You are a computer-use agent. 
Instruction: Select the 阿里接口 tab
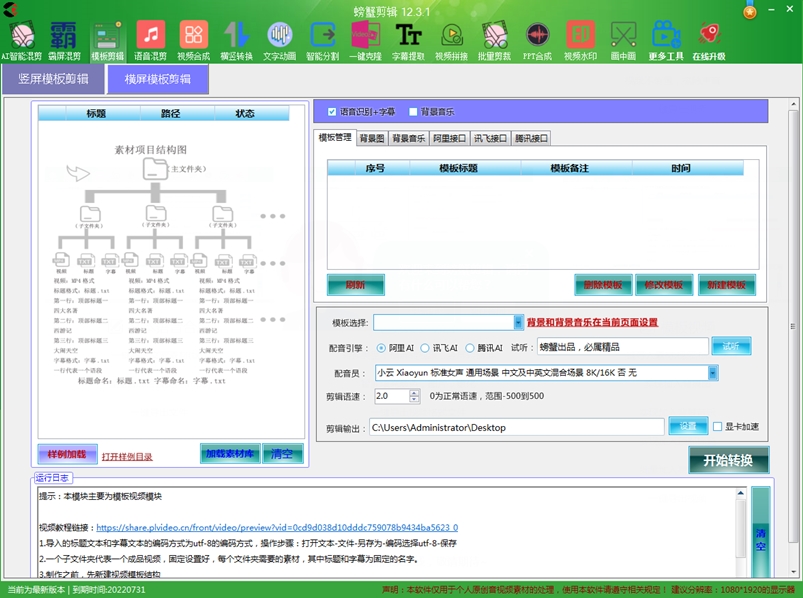pyautogui.click(x=449, y=138)
